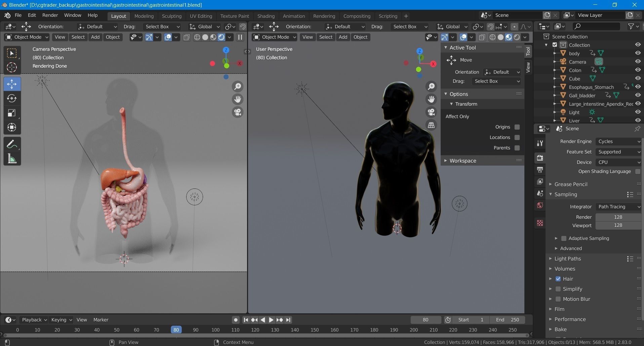Open the Render Engine dropdown showing Cycles
Screen dimensions: 644x346
(619, 141)
